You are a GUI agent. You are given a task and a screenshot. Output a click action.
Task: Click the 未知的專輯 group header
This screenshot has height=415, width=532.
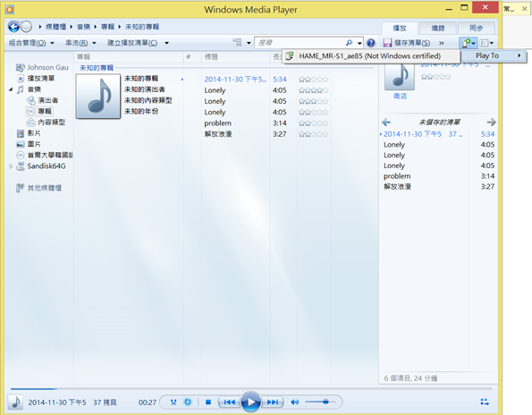pos(97,68)
